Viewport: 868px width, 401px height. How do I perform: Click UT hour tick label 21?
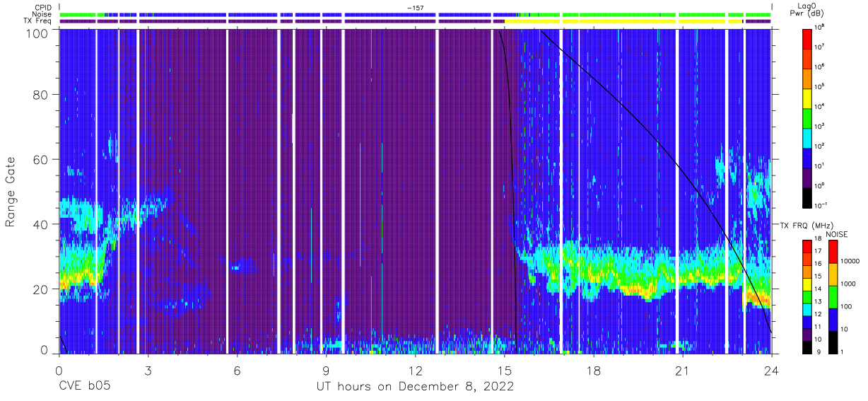click(683, 371)
